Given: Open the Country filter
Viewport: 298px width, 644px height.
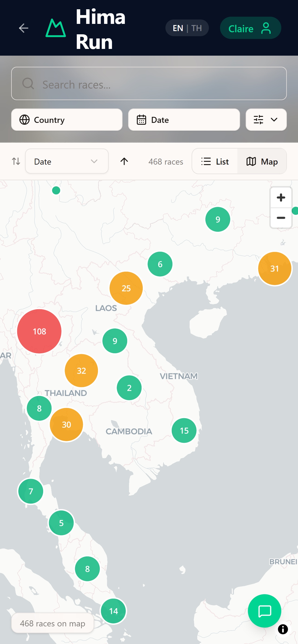Looking at the screenshot, I should click(67, 120).
